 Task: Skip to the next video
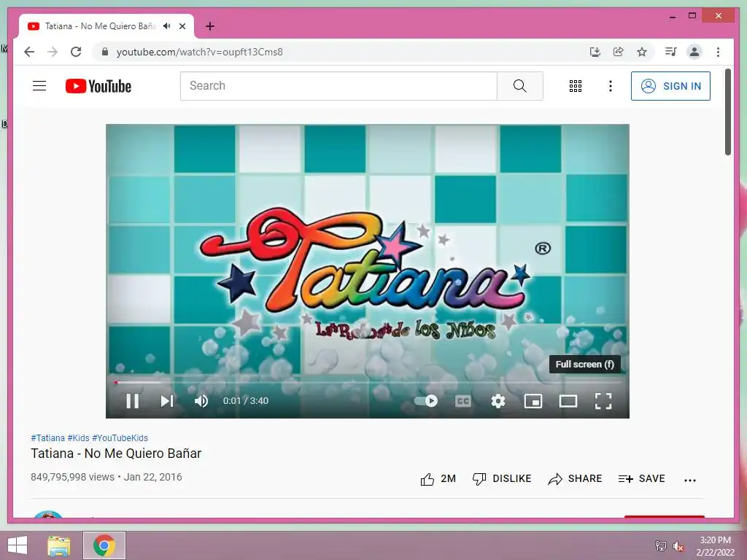click(x=167, y=401)
